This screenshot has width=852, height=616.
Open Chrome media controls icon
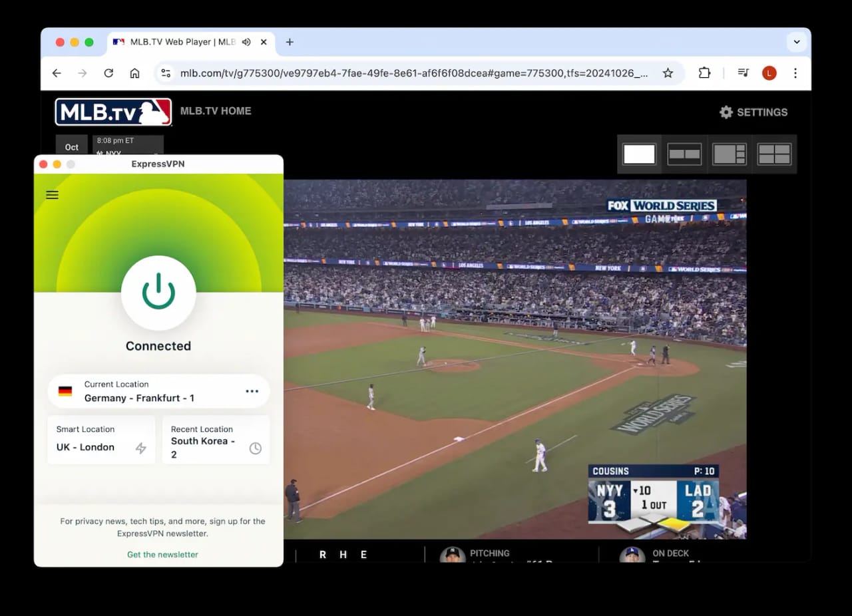(744, 73)
